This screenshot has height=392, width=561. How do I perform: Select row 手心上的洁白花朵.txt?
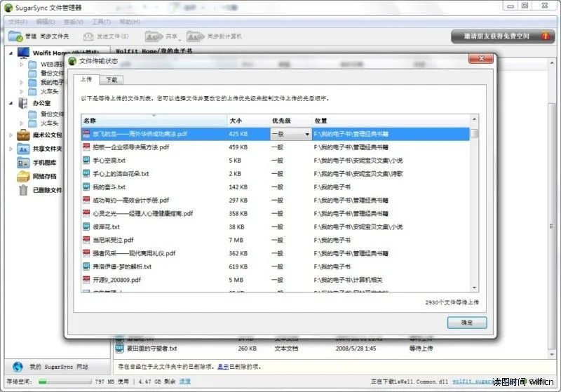pos(276,173)
